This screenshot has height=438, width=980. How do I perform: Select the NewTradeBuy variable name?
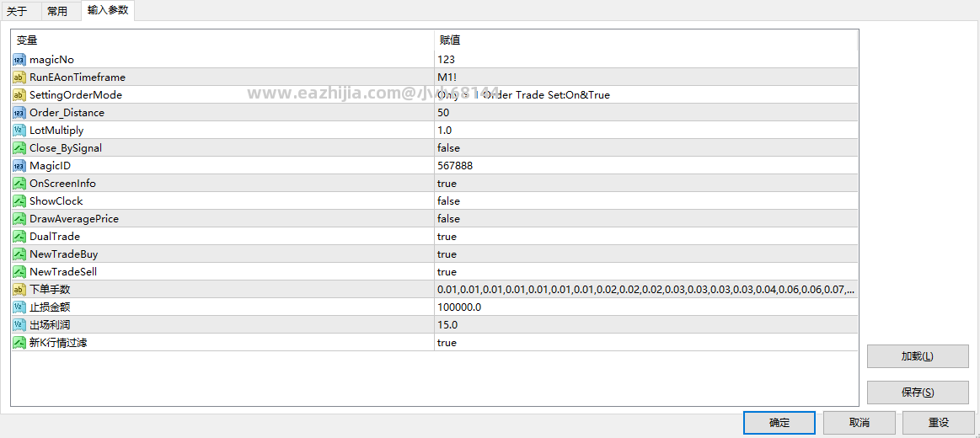pyautogui.click(x=64, y=254)
